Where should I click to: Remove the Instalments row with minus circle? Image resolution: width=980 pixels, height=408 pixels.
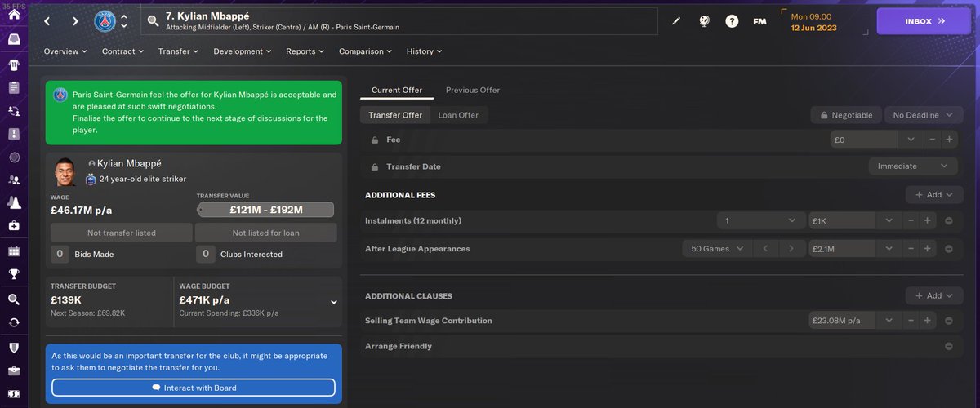(949, 221)
